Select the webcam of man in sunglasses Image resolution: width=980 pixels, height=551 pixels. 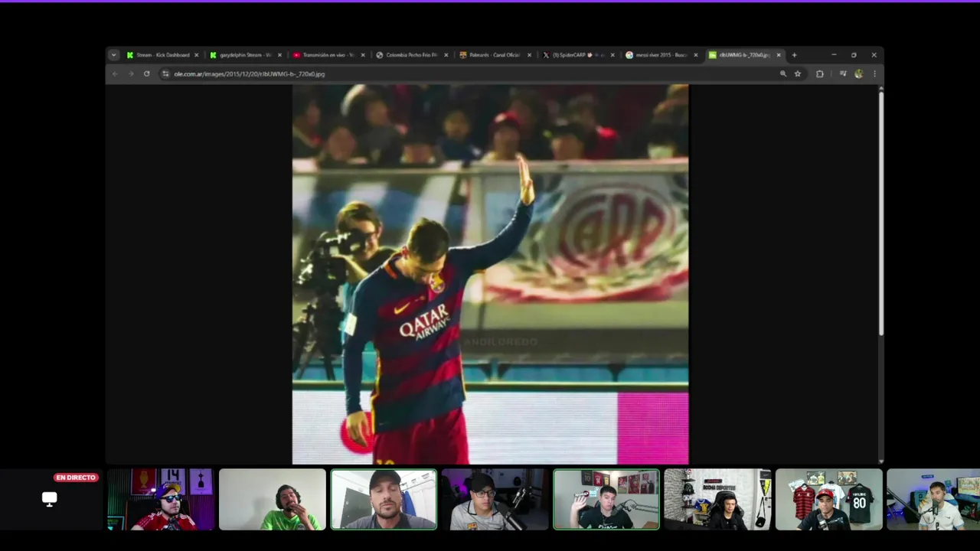tap(160, 499)
